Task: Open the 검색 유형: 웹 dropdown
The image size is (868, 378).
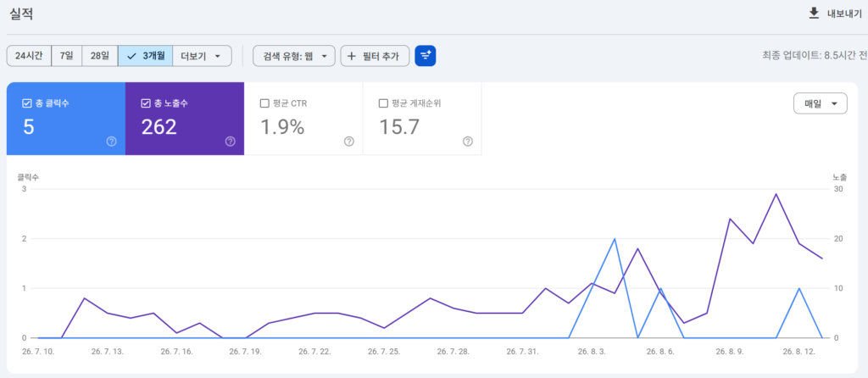Action: tap(294, 56)
